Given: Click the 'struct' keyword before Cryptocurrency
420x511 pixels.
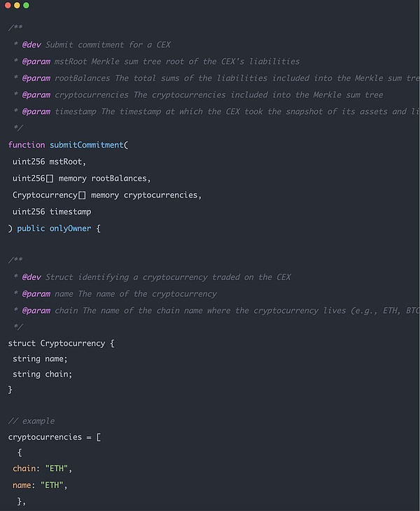Looking at the screenshot, I should [22, 344].
